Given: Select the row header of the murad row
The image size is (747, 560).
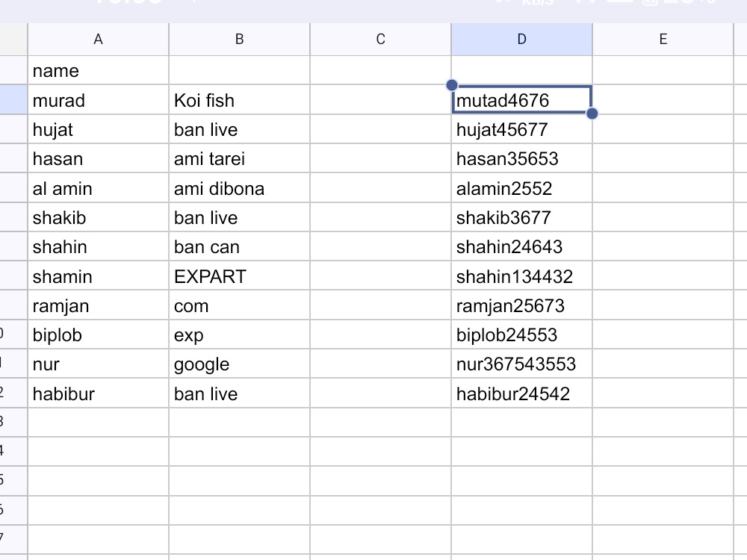Looking at the screenshot, I should (13, 100).
